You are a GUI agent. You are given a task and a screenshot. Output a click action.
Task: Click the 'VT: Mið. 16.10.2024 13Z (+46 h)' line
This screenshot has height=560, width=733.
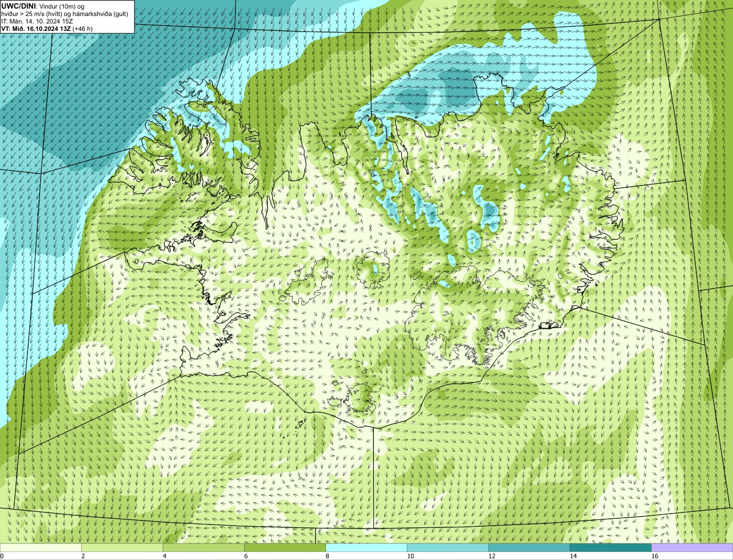(x=47, y=28)
